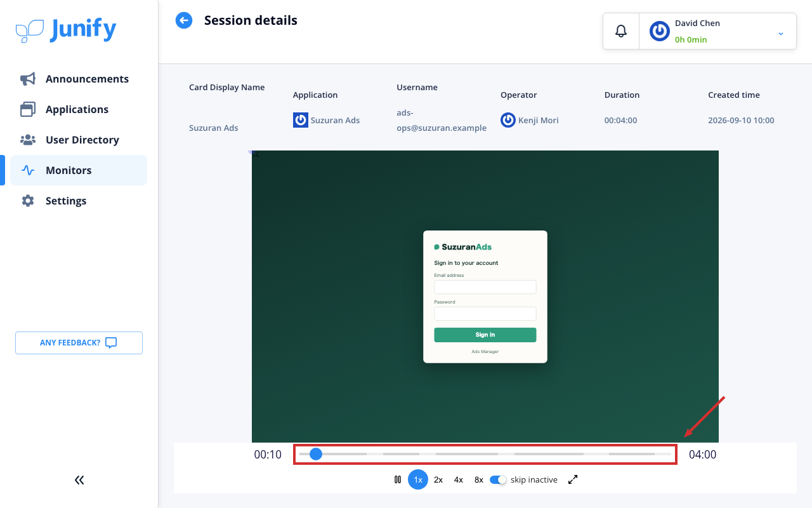This screenshot has width=812, height=508.
Task: Click the Session details heading
Action: pos(251,20)
